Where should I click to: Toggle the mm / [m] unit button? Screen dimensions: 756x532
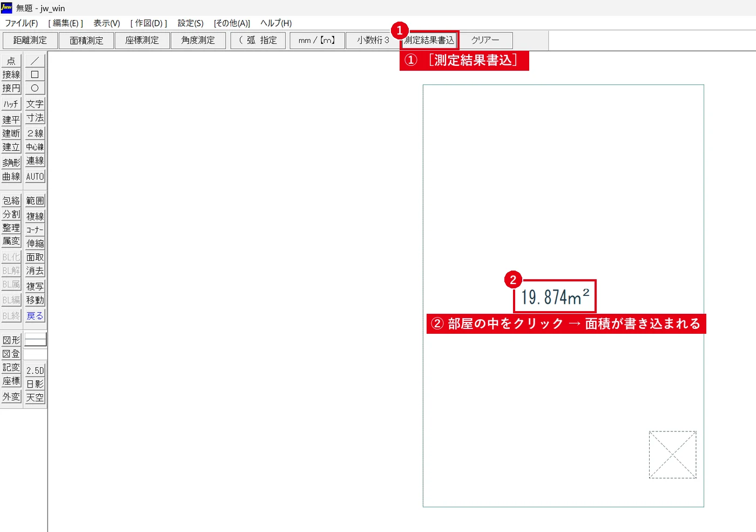coord(317,41)
